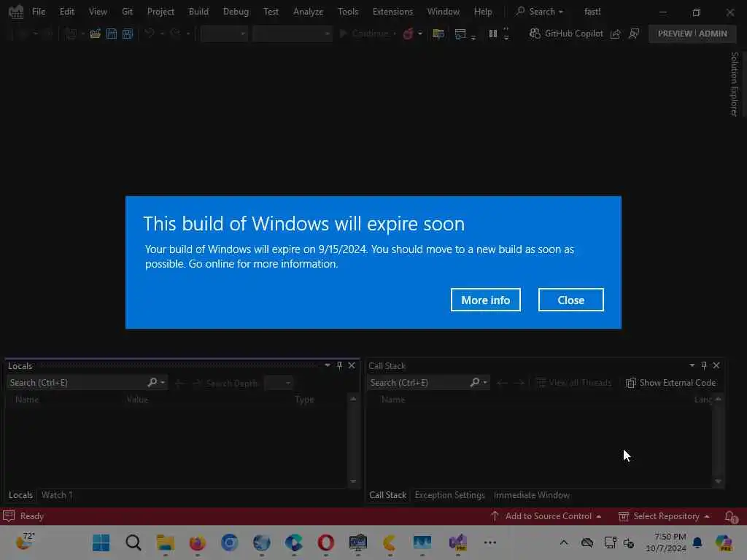Open Visual Studio Preview taskbar icon
This screenshot has height=560, width=747.
[x=458, y=542]
